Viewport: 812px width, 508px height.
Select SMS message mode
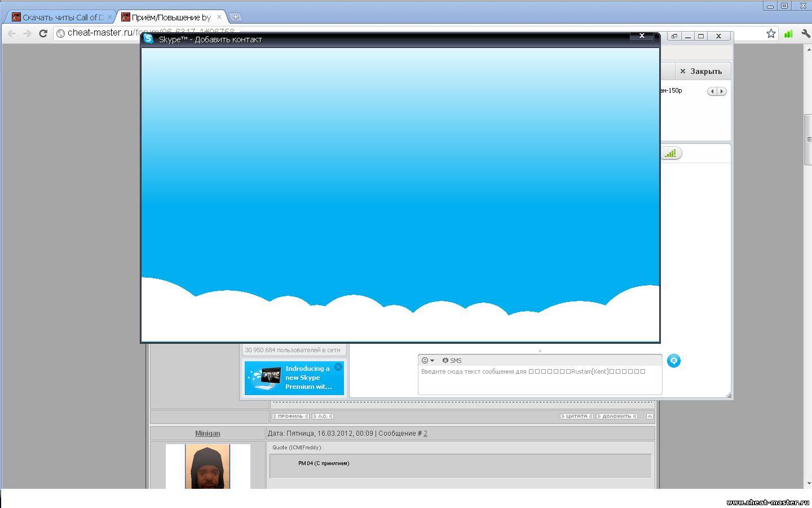click(x=452, y=361)
